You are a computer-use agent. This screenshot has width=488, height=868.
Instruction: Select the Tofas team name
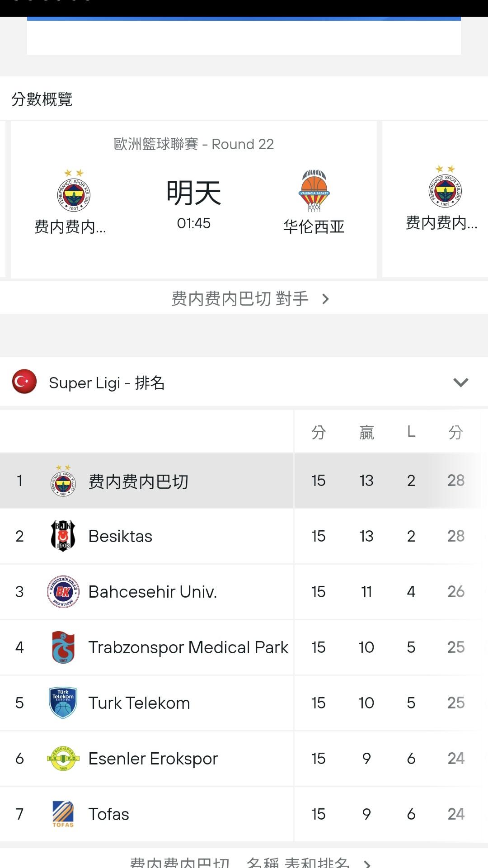pos(109,814)
